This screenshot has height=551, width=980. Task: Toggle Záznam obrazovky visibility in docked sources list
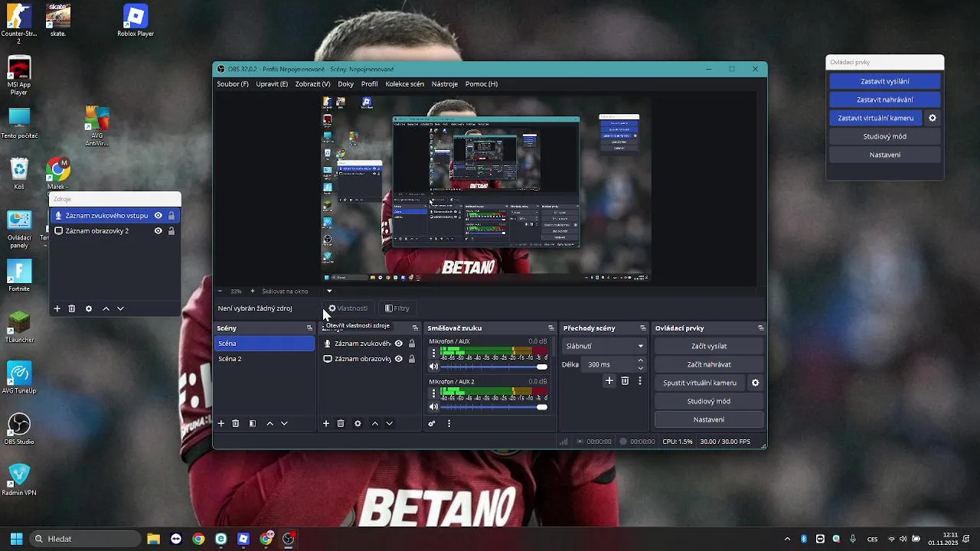click(399, 358)
